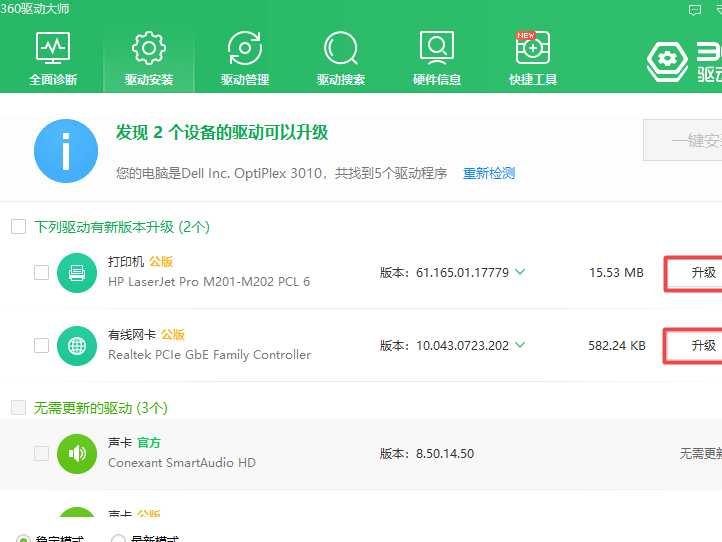Click the HP LaserJet Pro M201-M202 PCL 6 text

209,282
